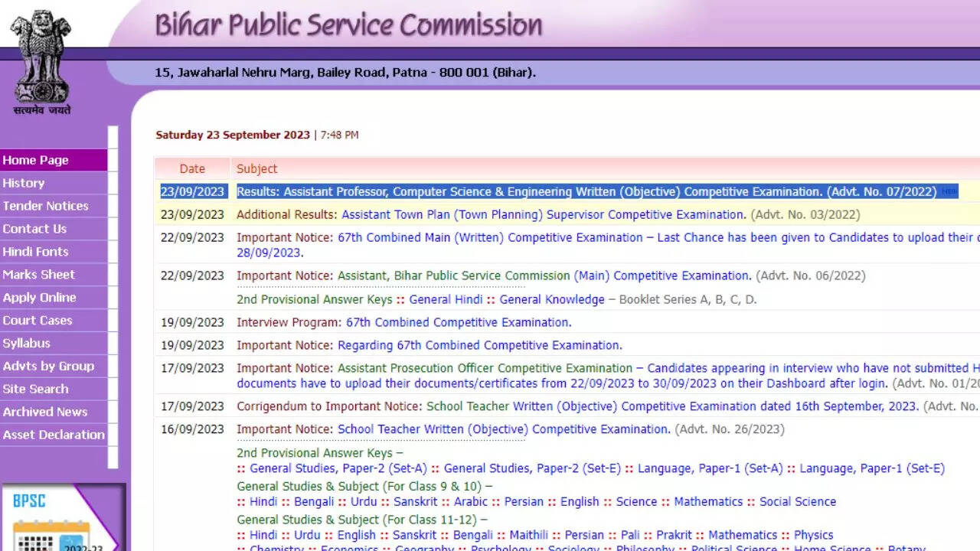Open General Hindi provisional answer key
980x551 pixels.
(446, 300)
